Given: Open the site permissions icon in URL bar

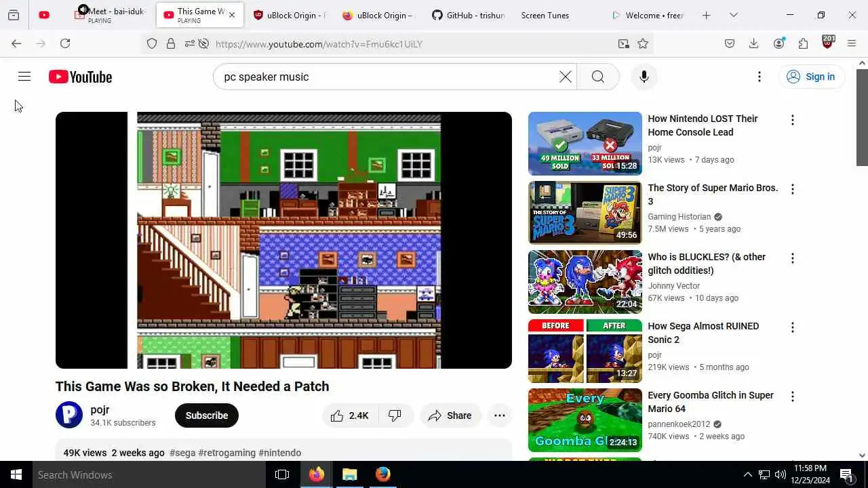Looking at the screenshot, I should [x=189, y=44].
